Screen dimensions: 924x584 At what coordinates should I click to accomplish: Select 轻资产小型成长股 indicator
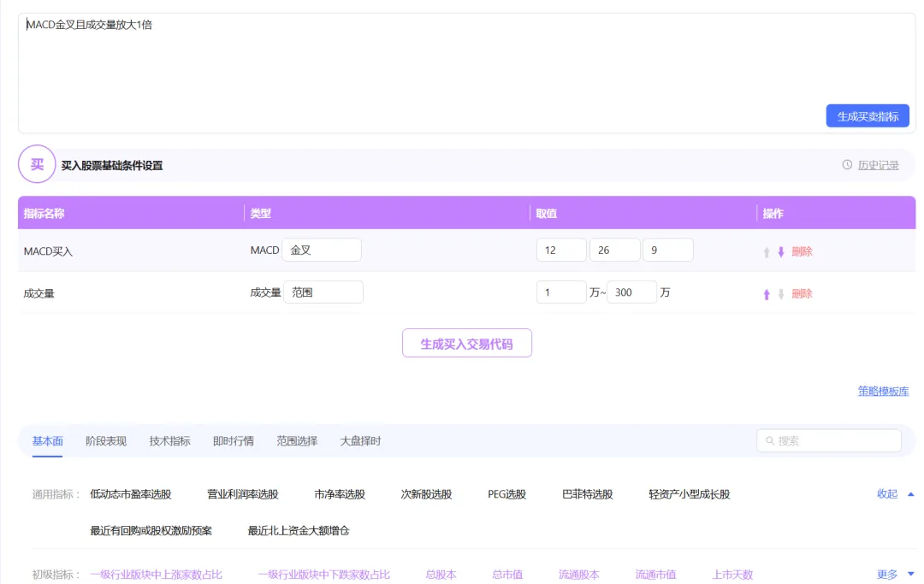click(690, 494)
